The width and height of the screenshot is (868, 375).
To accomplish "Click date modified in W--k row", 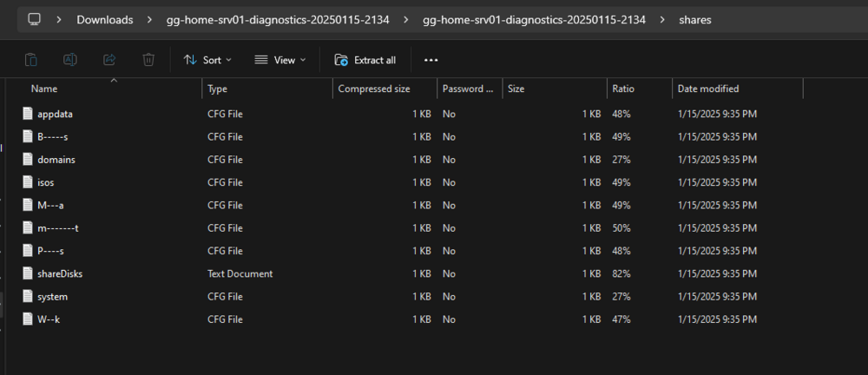I will [717, 319].
